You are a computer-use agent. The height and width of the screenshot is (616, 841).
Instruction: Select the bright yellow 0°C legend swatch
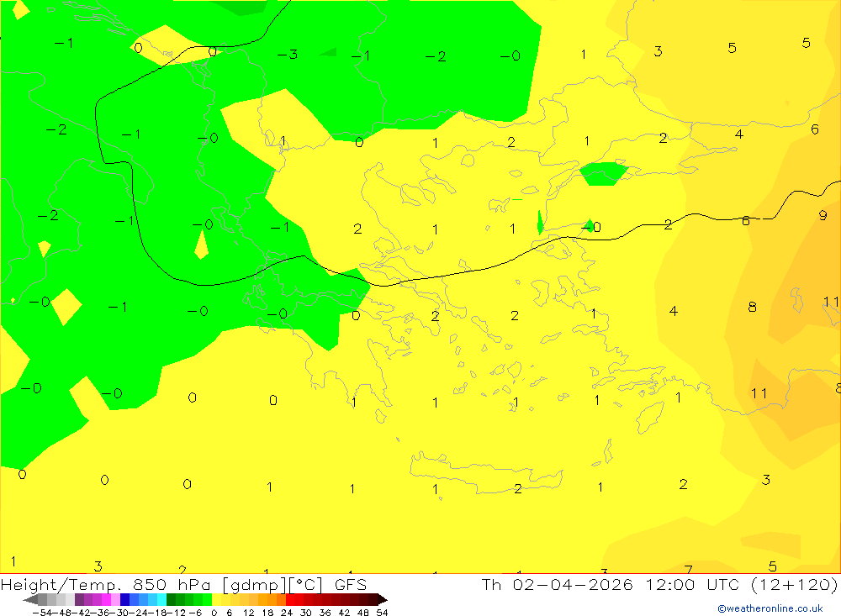217,600
